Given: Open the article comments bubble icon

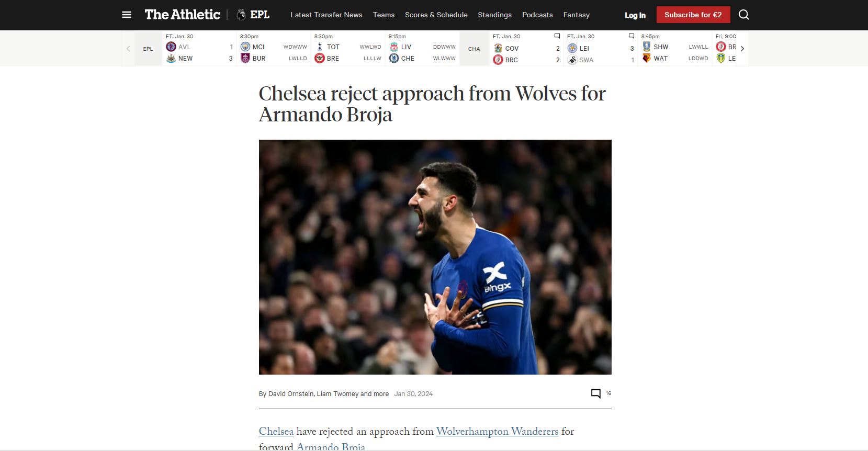Looking at the screenshot, I should (595, 393).
